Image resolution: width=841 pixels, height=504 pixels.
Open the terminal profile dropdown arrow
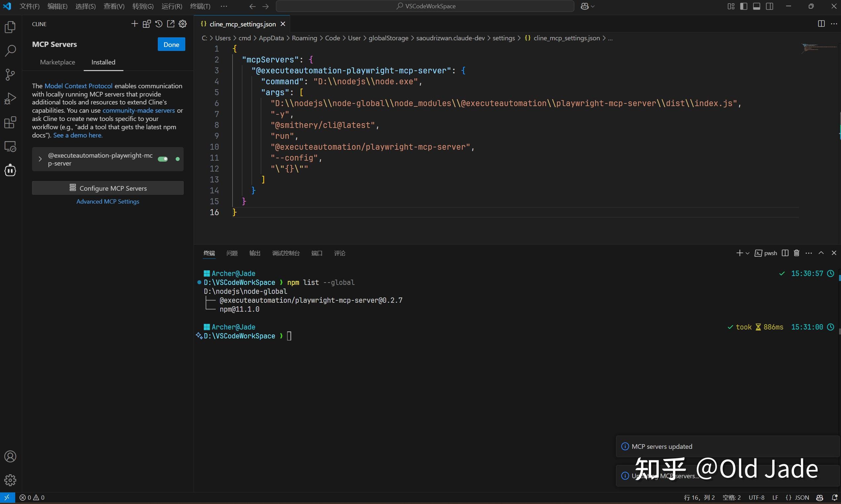747,253
